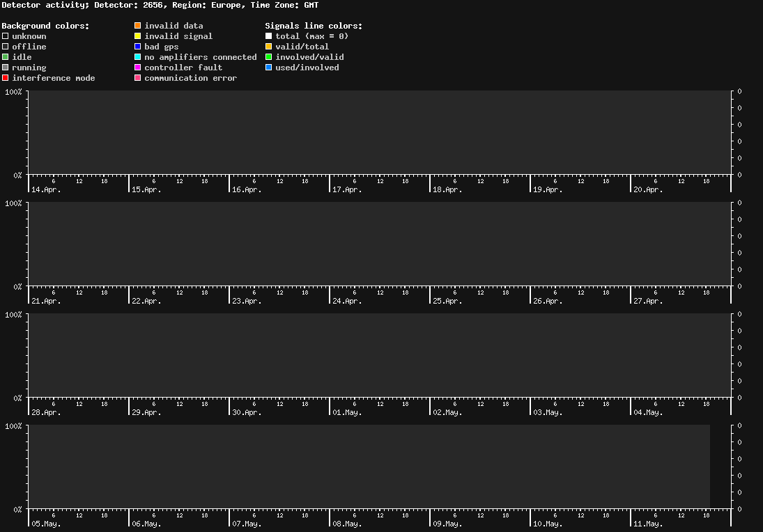
Task: Click the offline background color swatch
Action: pos(6,47)
